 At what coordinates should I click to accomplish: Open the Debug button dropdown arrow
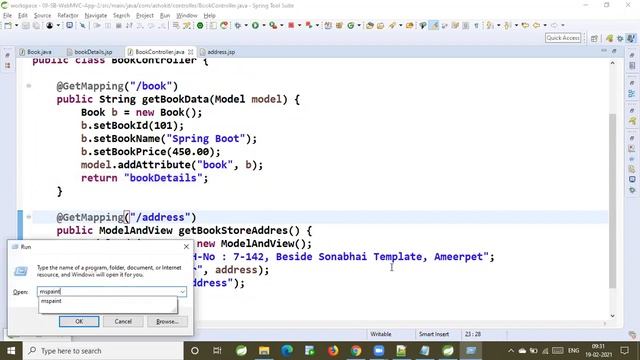[246, 25]
